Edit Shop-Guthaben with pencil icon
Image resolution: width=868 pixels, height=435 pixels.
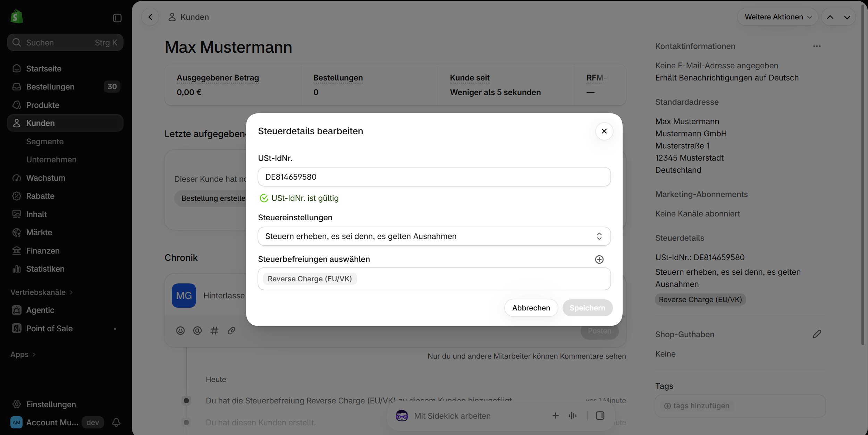point(817,334)
